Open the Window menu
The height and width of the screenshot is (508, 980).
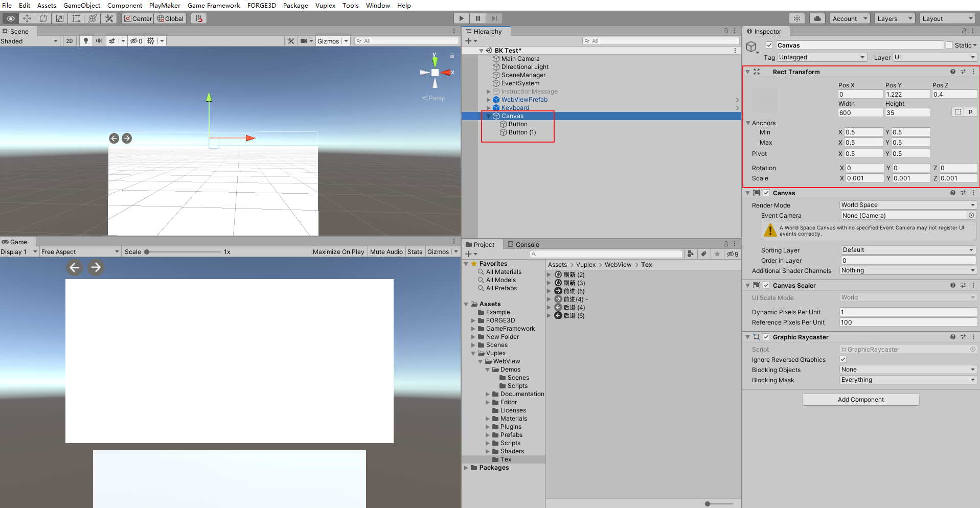[378, 5]
